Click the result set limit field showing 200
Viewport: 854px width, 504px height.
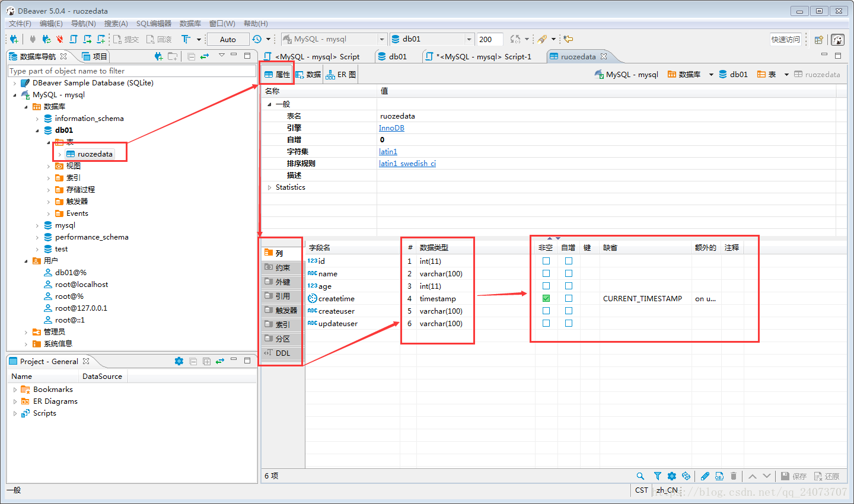pyautogui.click(x=489, y=39)
